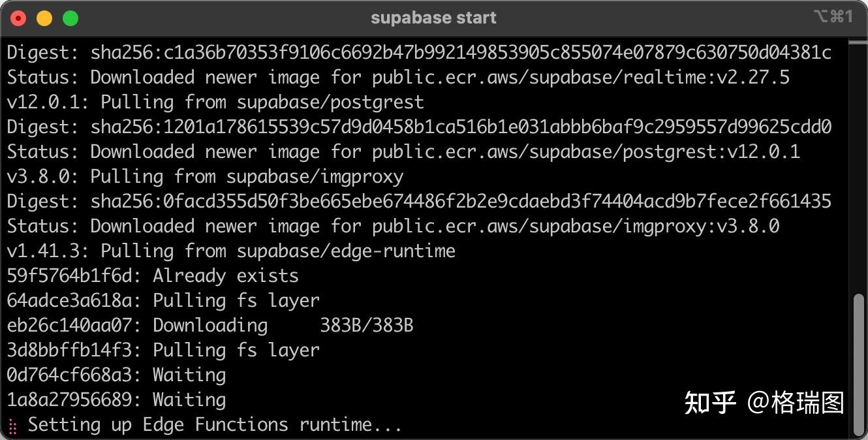Click layer ID 64adce3a618a

[70, 300]
